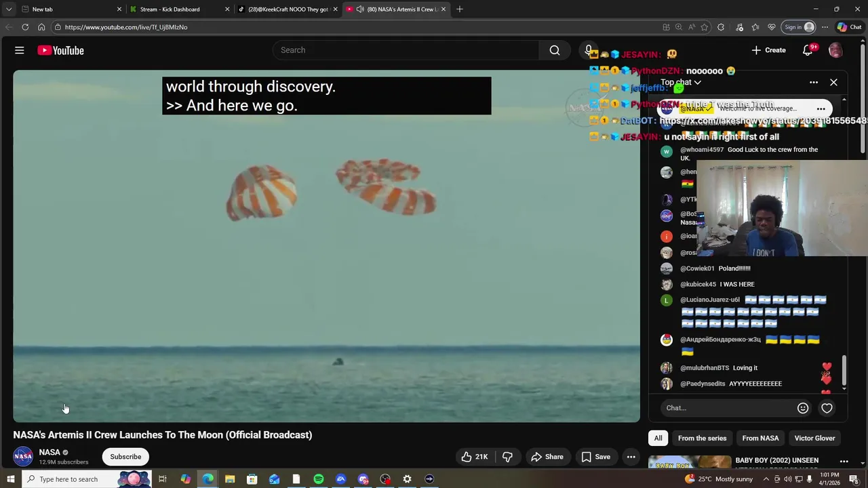Image resolution: width=868 pixels, height=488 pixels.
Task: Open Microsoft Store from the taskbar
Action: pos(252,479)
